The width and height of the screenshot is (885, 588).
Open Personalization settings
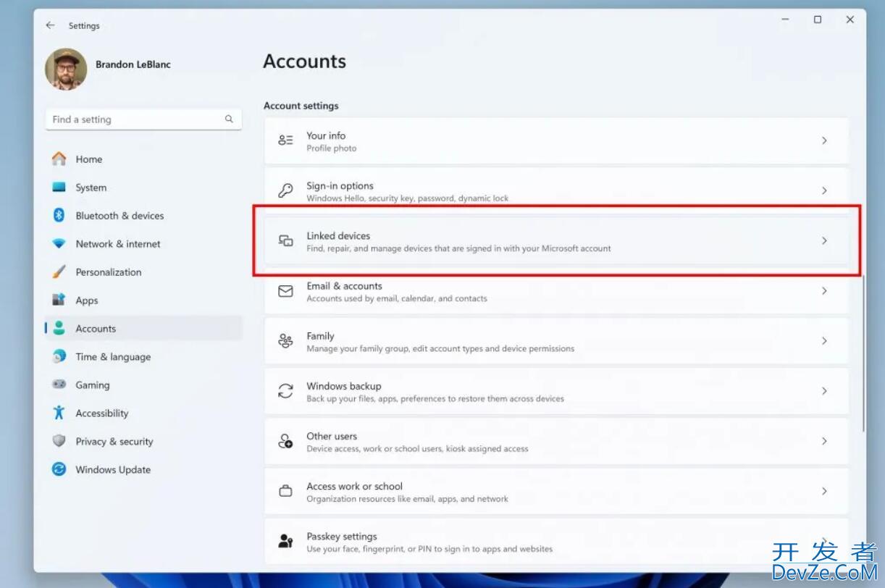(143, 272)
